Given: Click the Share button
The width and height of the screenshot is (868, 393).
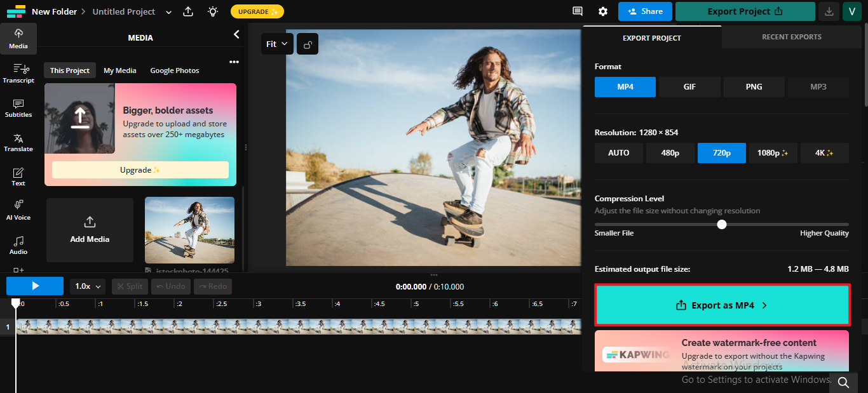Looking at the screenshot, I should [645, 11].
